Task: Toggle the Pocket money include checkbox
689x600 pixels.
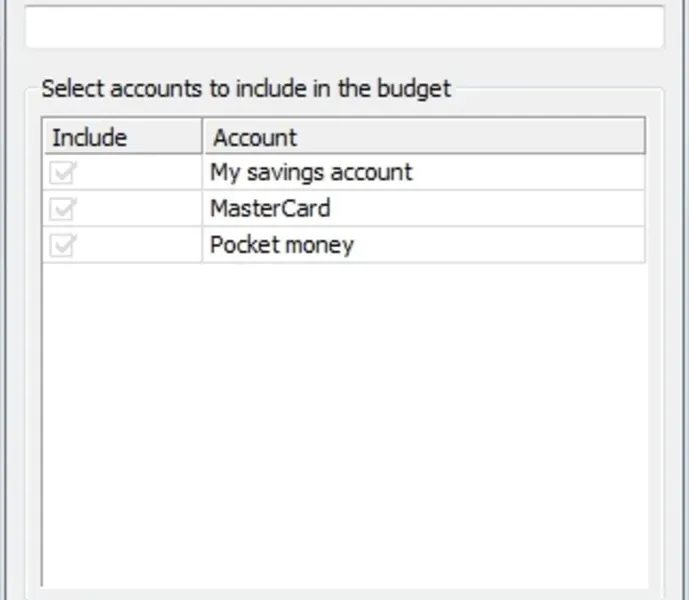Action: (63, 245)
